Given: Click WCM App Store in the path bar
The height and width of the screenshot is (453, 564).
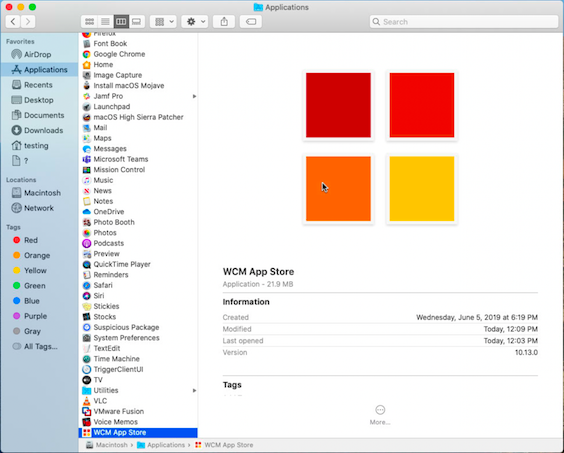Looking at the screenshot, I should pos(224,445).
